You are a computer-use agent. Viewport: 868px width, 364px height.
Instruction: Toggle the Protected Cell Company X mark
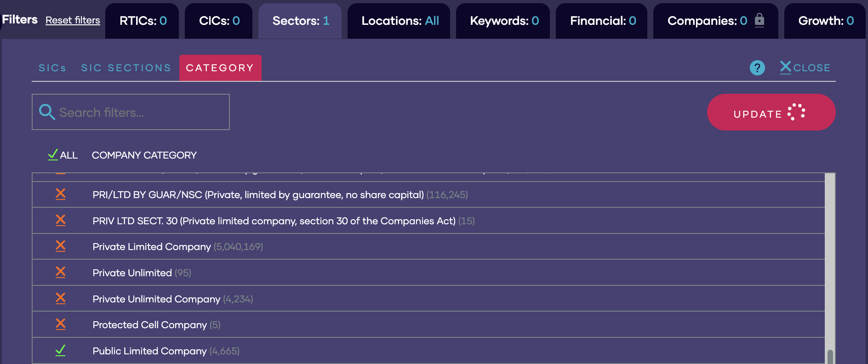60,324
